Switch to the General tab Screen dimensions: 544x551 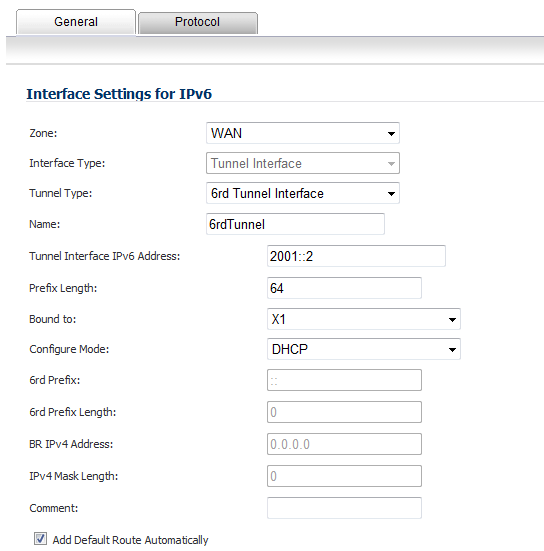pos(76,22)
